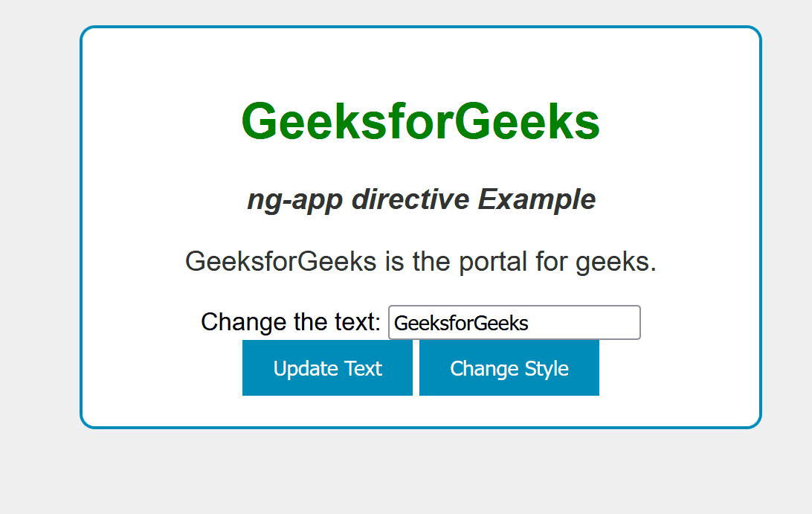Screen dimensions: 812x514
Task: Click the letter G starting the heading
Action: 258,121
